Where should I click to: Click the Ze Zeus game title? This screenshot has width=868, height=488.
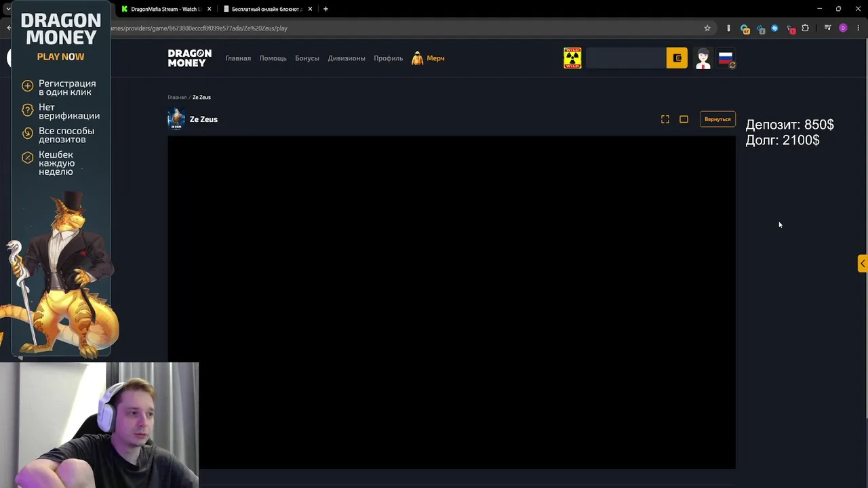(x=203, y=119)
